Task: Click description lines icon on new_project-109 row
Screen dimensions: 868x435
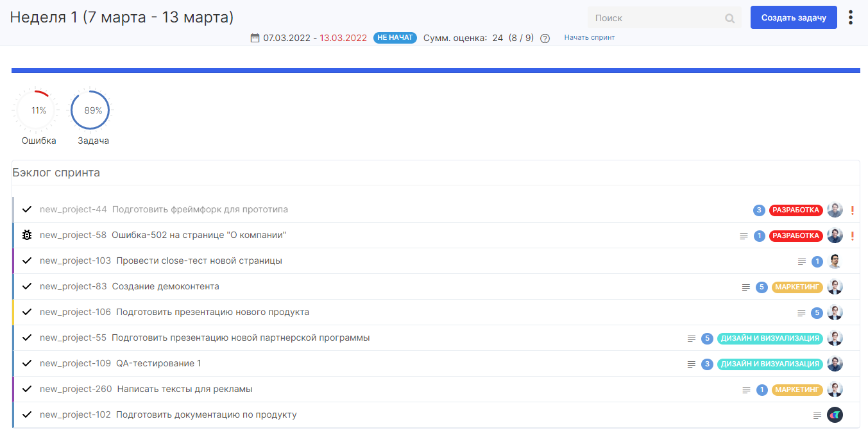Action: click(692, 364)
